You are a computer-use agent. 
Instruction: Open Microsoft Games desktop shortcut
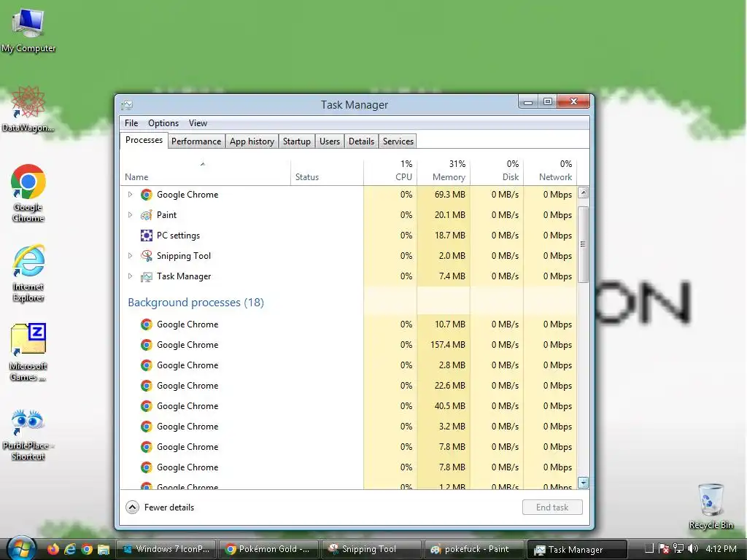(x=28, y=352)
